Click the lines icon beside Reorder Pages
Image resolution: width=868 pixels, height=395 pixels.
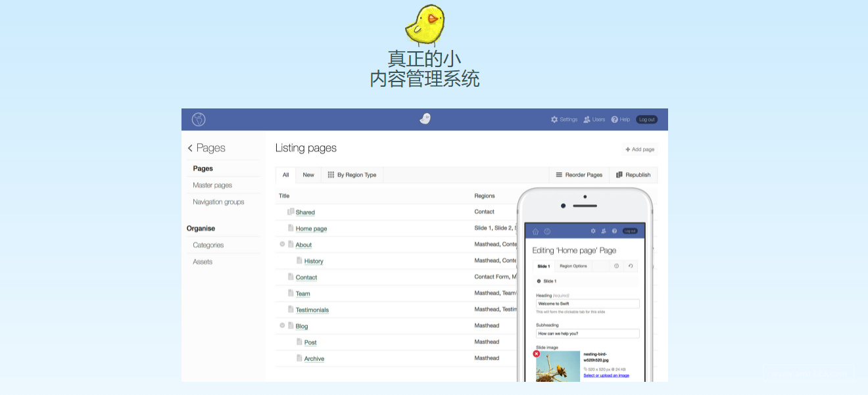(x=559, y=175)
